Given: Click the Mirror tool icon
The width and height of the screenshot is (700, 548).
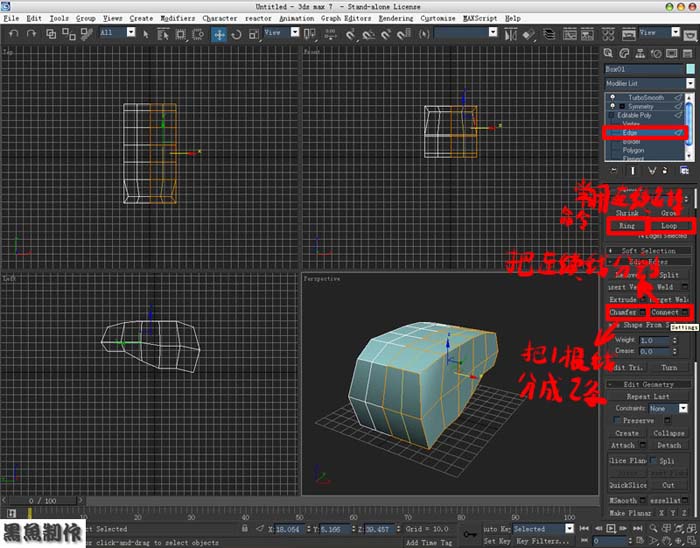Looking at the screenshot, I should point(510,34).
